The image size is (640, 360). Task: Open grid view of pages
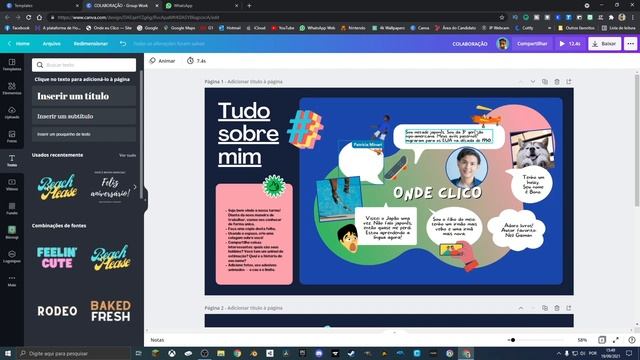tap(602, 340)
